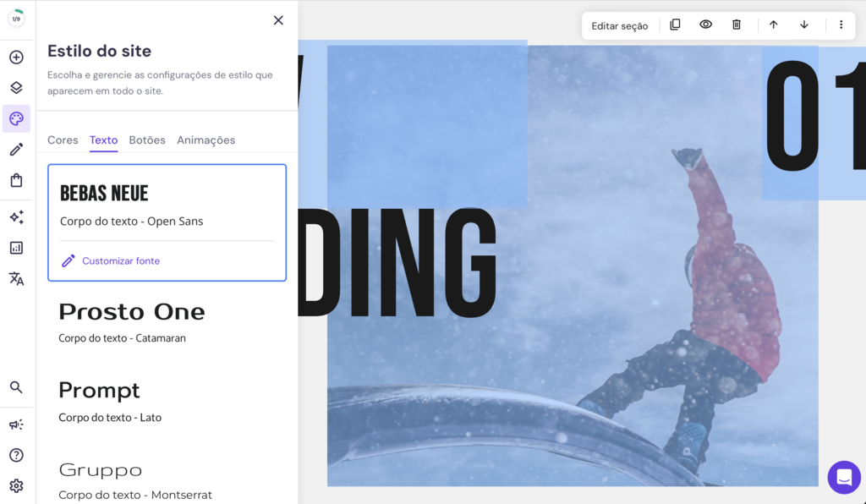Click the Editar seção button
866x504 pixels.
(x=620, y=25)
